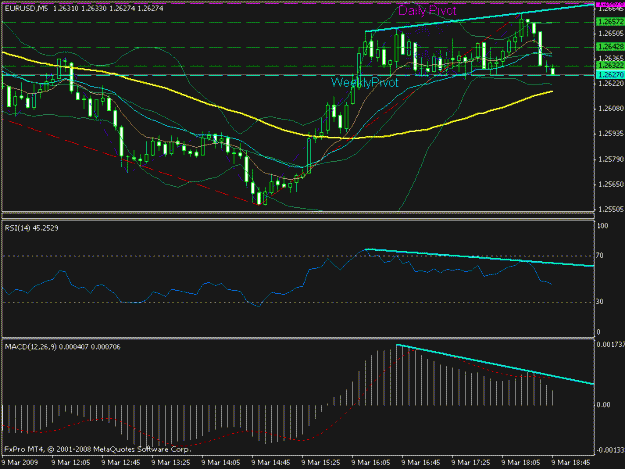Select the cyan trendline above the price highs
Viewport: 625px width, 469px height.
(480, 18)
